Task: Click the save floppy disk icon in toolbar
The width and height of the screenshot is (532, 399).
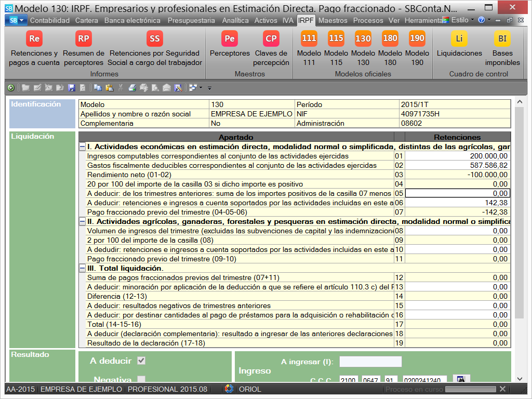Action: coord(71,88)
